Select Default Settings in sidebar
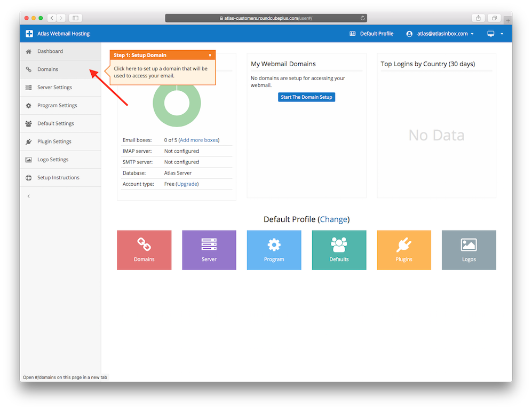 click(60, 123)
